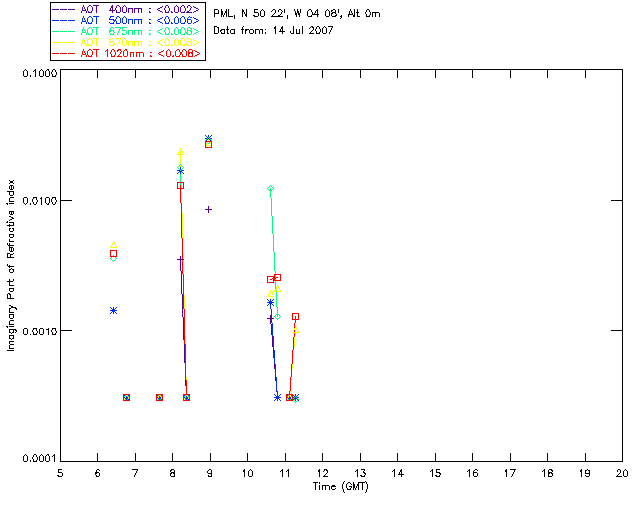This screenshot has width=640, height=512.
Task: Click the AOT 870nm legend entry
Action: [126, 42]
